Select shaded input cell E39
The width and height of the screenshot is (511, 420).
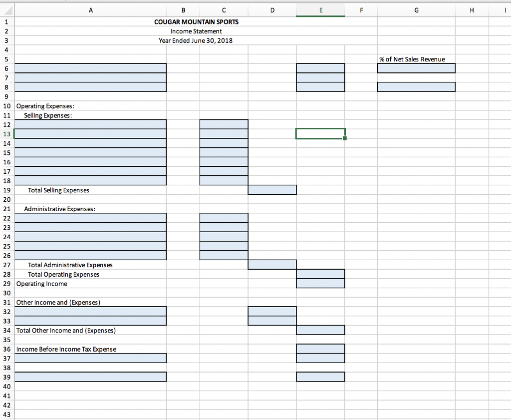point(320,377)
